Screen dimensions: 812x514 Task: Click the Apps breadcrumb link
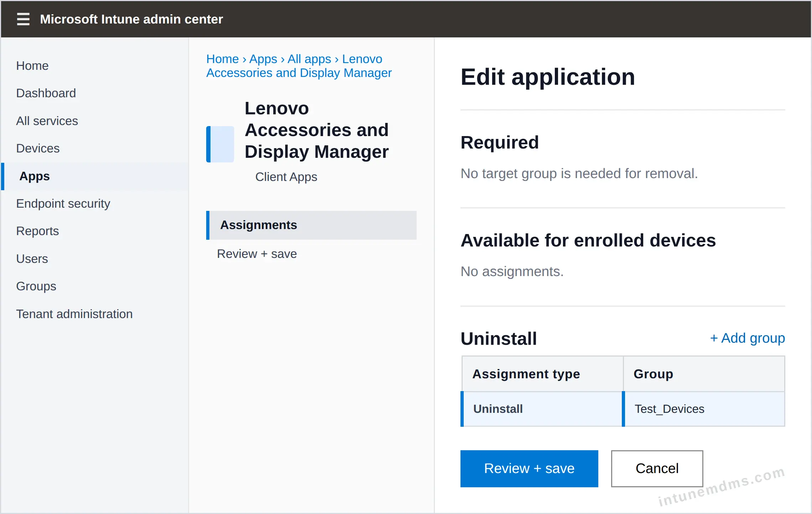(263, 59)
